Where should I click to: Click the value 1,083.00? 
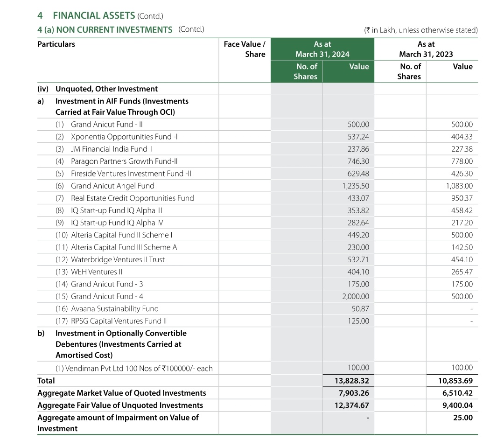(459, 186)
